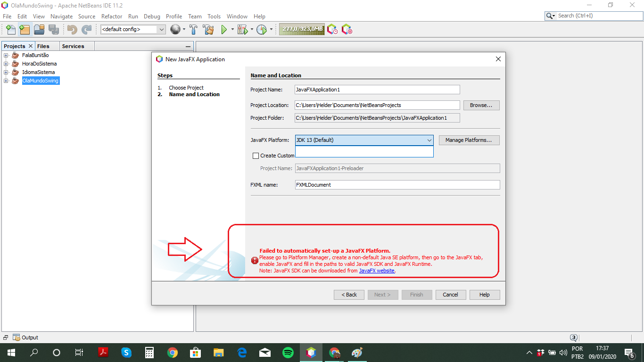Click the Browse... button
The height and width of the screenshot is (362, 644).
(x=481, y=105)
